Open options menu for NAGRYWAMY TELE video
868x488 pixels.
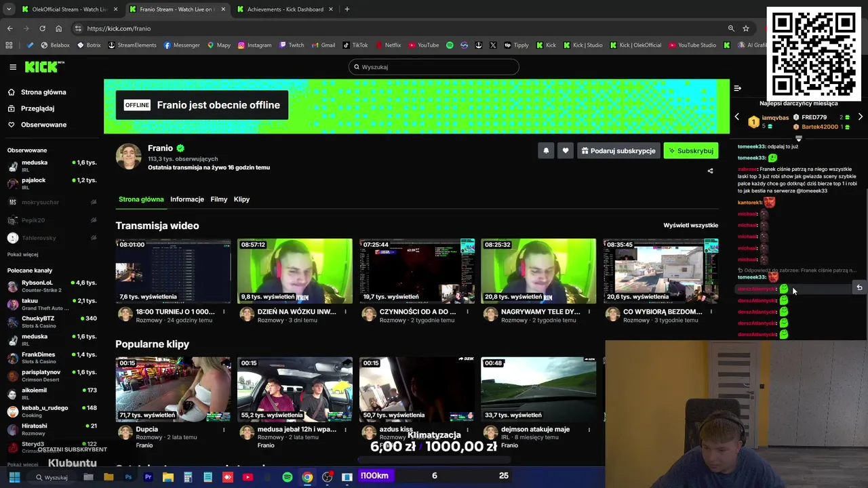pos(589,312)
